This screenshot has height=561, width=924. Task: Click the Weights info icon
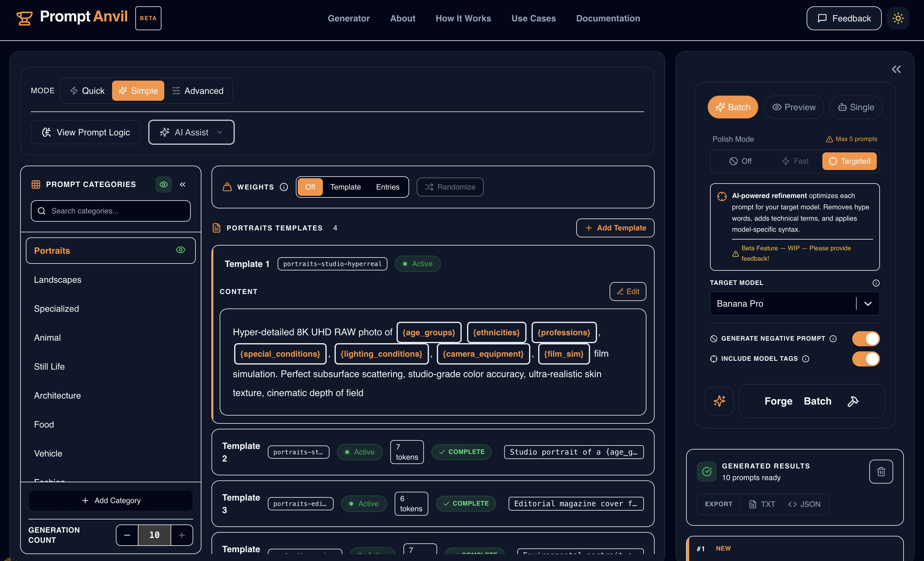coord(284,187)
